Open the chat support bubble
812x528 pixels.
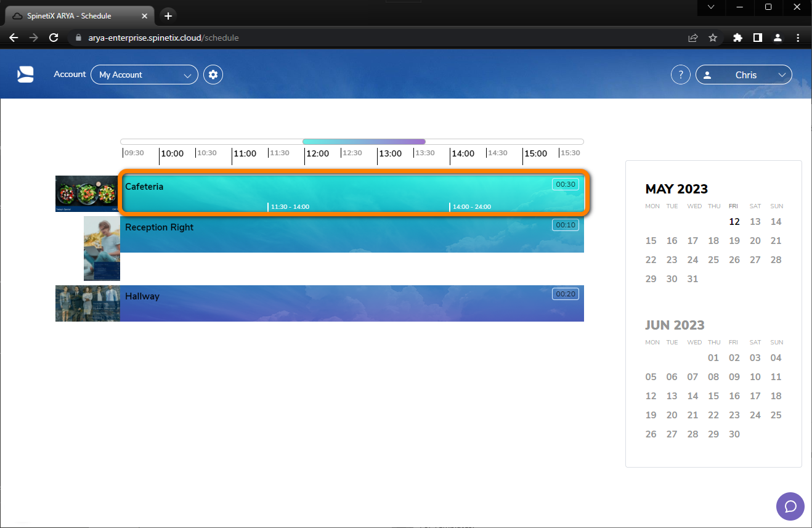click(790, 506)
